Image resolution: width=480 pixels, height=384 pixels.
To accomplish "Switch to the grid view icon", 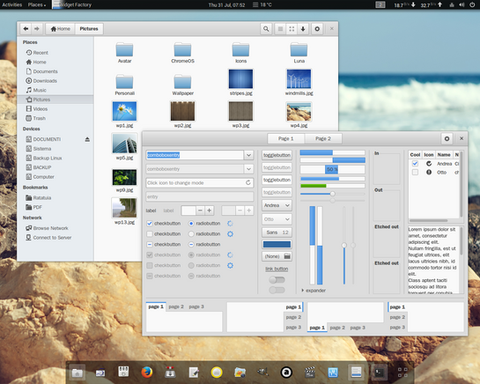I will [x=292, y=29].
